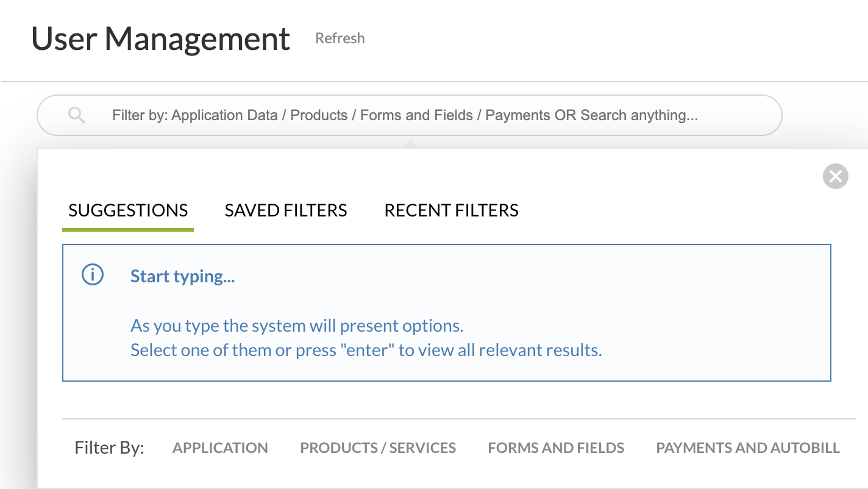Click 'As you type the system will present options.'

297,326
